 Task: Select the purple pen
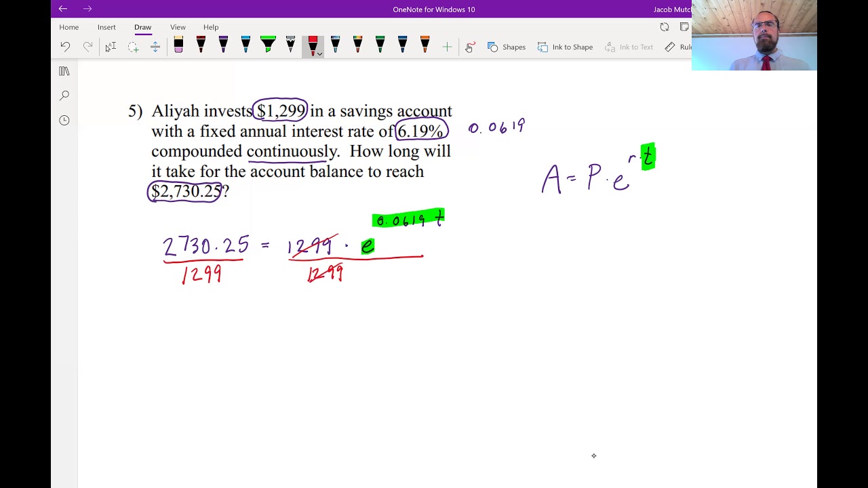223,45
